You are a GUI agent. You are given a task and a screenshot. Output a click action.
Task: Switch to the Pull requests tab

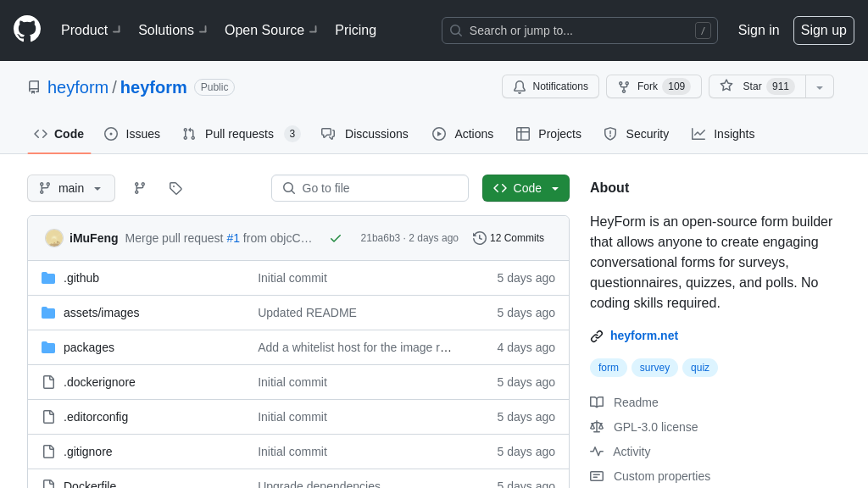click(241, 134)
